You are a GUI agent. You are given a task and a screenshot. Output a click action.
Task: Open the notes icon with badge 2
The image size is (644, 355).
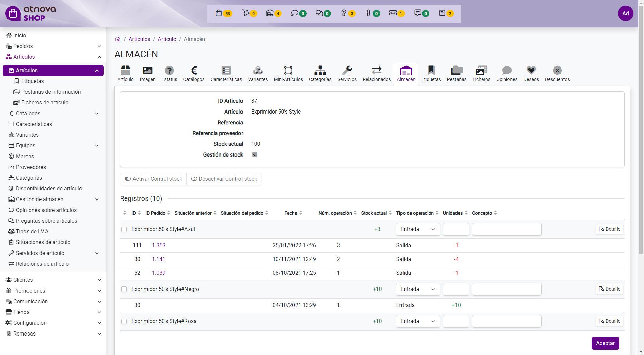click(446, 13)
